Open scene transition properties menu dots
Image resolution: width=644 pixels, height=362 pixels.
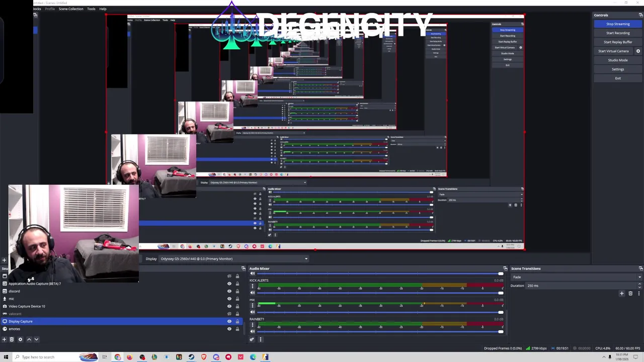639,294
